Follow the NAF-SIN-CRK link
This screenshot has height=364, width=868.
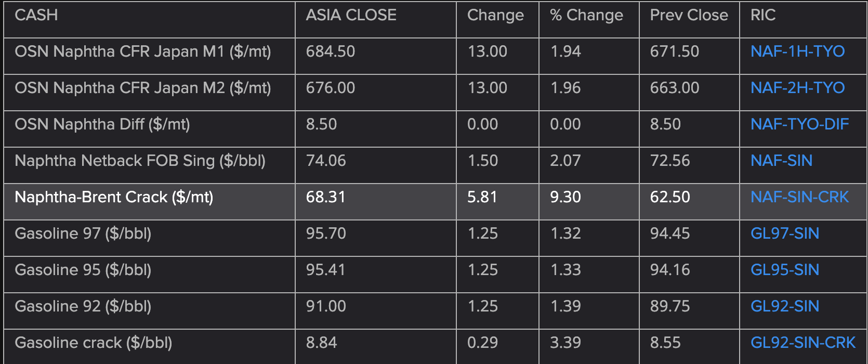pos(799,197)
